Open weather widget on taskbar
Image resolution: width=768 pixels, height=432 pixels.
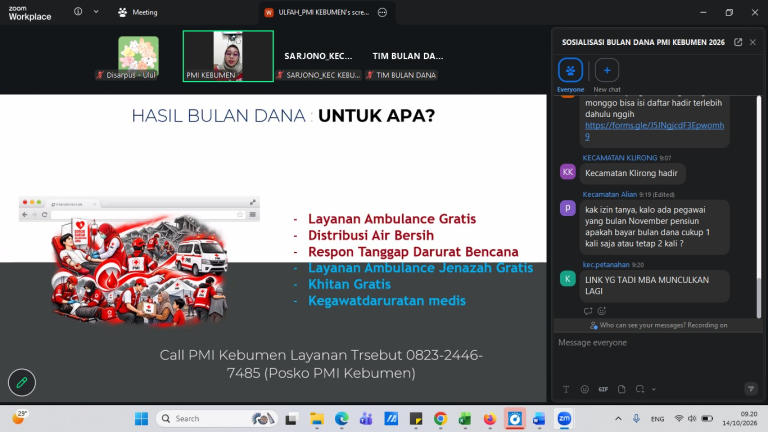19,418
